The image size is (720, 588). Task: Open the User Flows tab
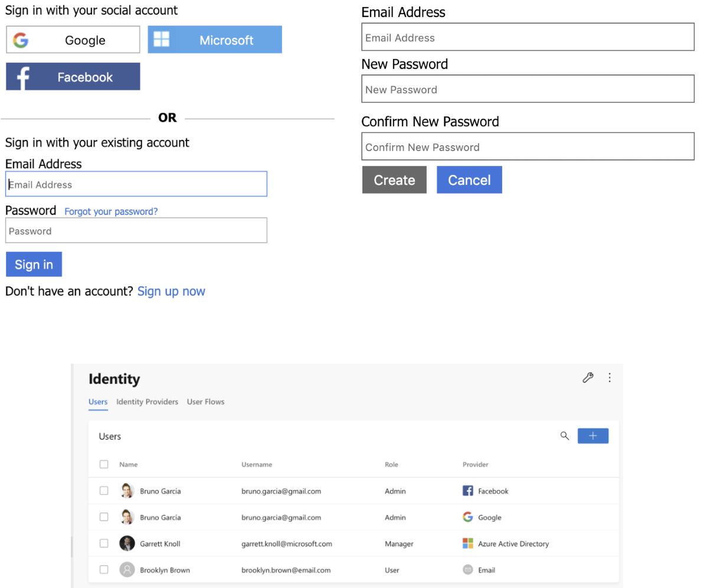[x=205, y=402]
